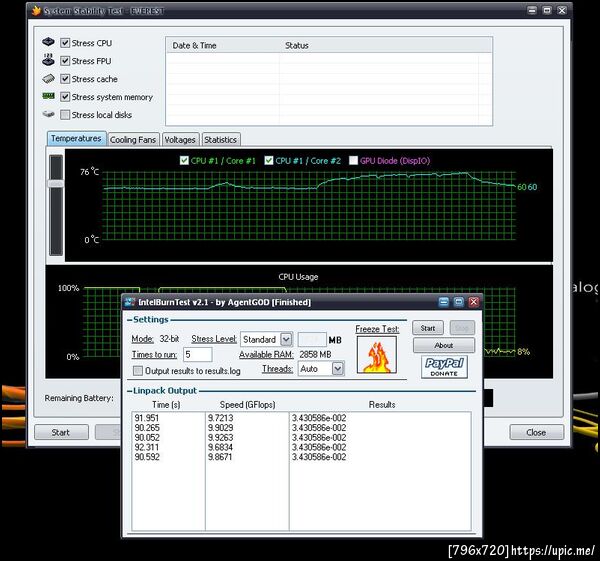The image size is (600, 561).
Task: Select the 9.8671 speed value
Action: [220, 457]
